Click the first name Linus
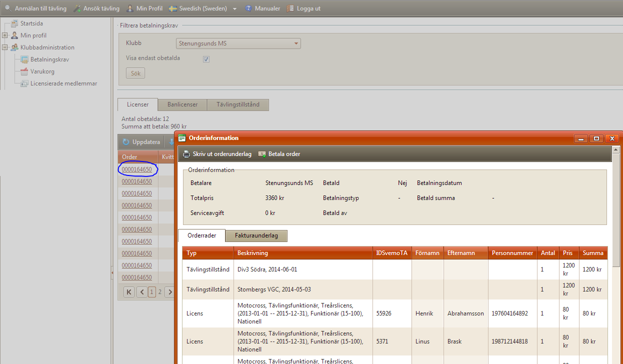Image resolution: width=623 pixels, height=364 pixels. [423, 341]
